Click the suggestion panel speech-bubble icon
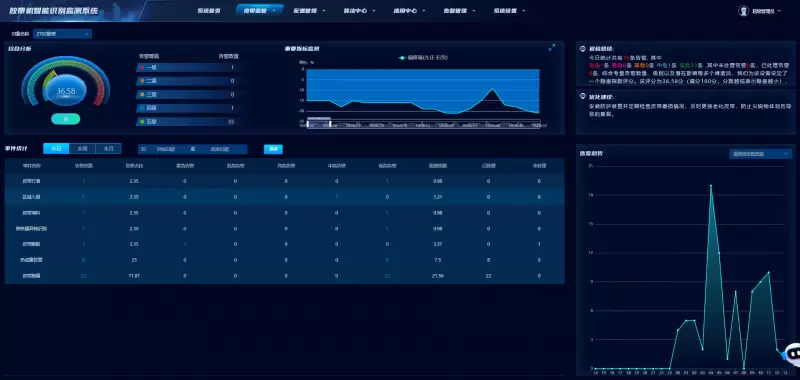Image resolution: width=800 pixels, height=380 pixels. point(583,96)
